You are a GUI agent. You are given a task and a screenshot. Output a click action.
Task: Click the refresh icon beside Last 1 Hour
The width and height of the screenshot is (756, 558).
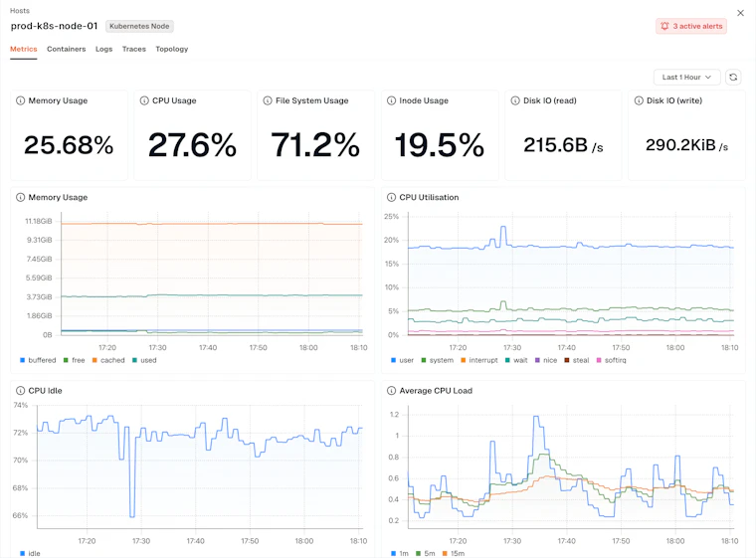click(733, 78)
